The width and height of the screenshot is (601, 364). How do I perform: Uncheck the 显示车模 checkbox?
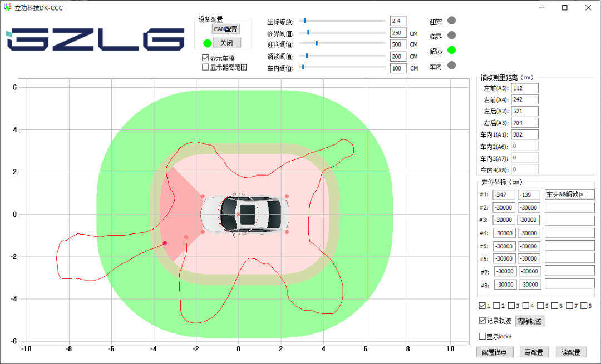coord(205,58)
